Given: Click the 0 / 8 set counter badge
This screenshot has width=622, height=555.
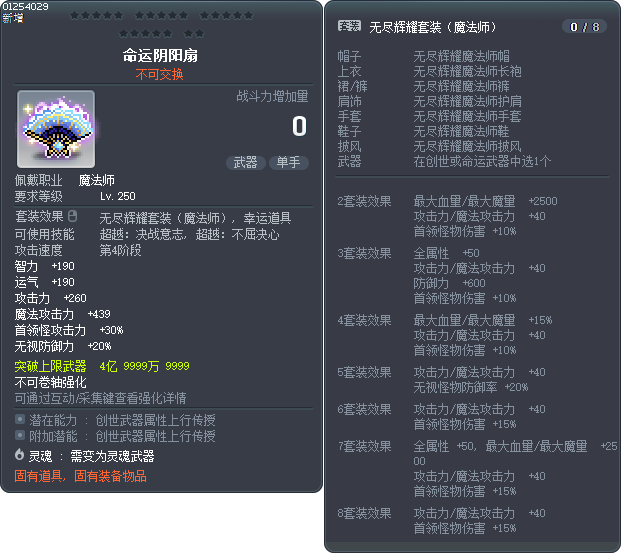Looking at the screenshot, I should (x=584, y=27).
